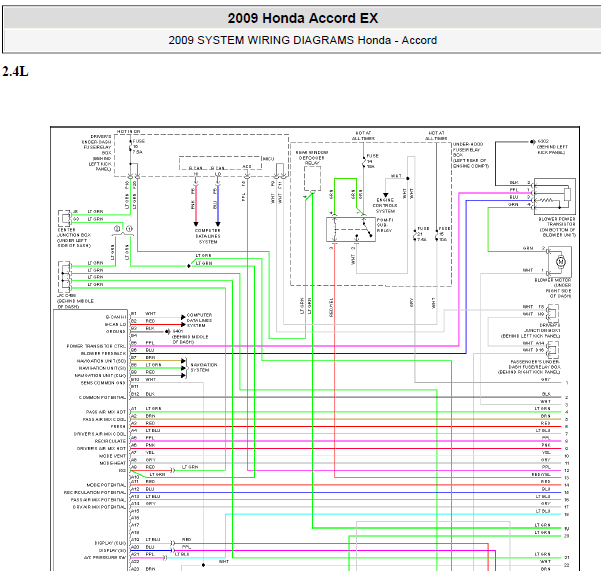
Task: Click the 'COMMON POTENTIAL' pin label
Action: pyautogui.click(x=102, y=397)
